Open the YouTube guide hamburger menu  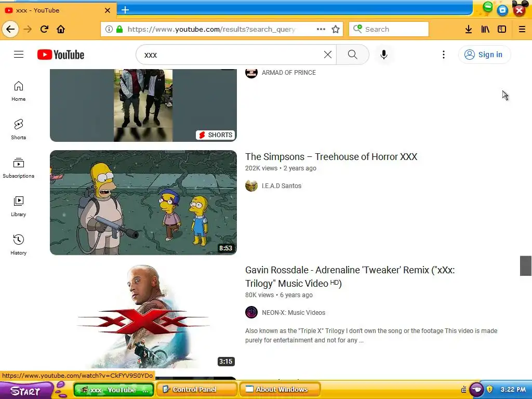(19, 54)
